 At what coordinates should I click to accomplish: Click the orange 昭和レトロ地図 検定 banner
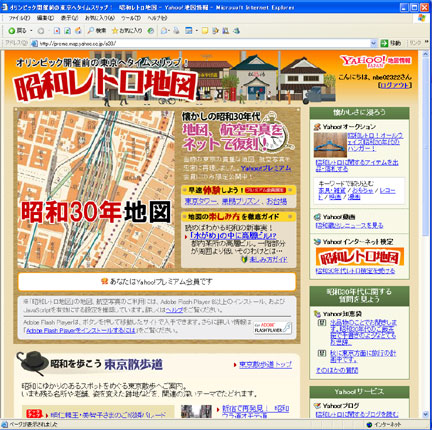[x=360, y=257]
